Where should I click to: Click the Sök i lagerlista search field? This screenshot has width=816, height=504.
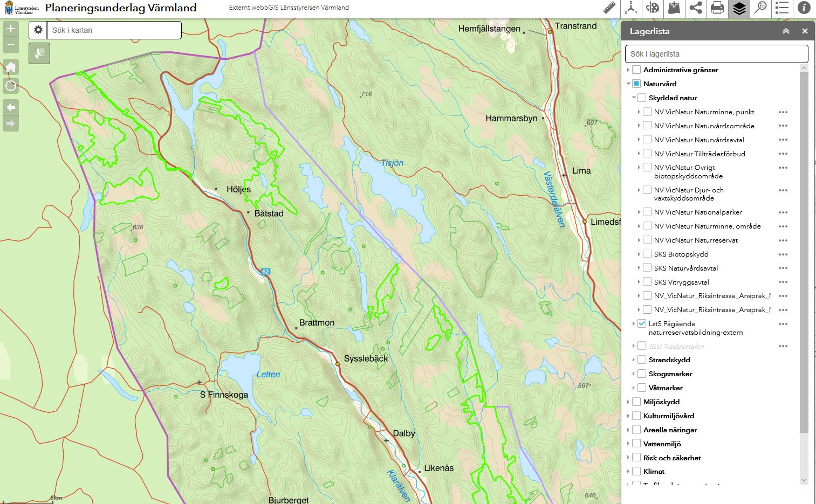coord(716,54)
